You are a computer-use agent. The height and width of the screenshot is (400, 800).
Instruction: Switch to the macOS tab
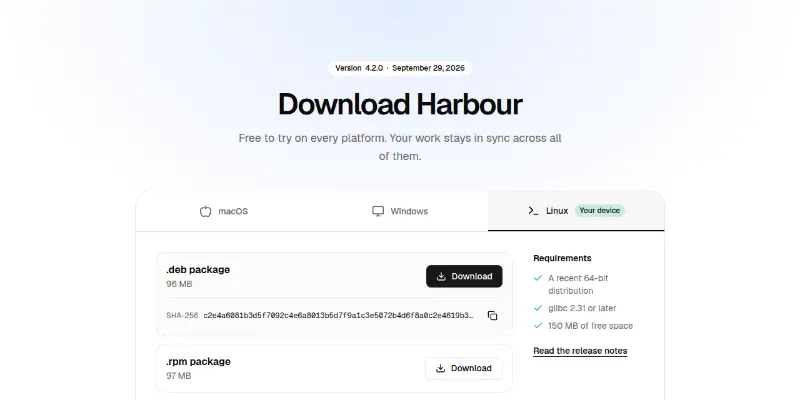[x=224, y=211]
